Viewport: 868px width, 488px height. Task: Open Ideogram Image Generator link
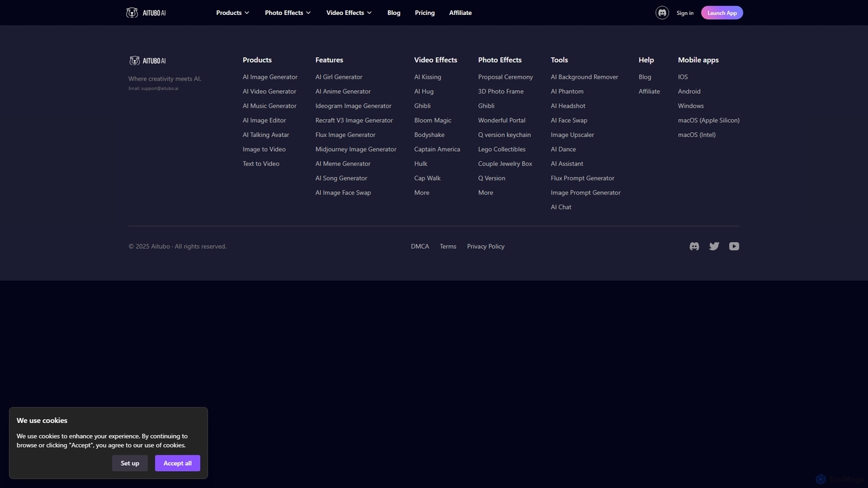coord(353,106)
